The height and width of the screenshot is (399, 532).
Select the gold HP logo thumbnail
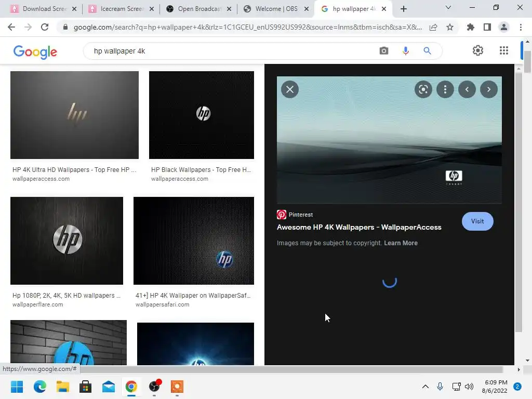pos(74,115)
